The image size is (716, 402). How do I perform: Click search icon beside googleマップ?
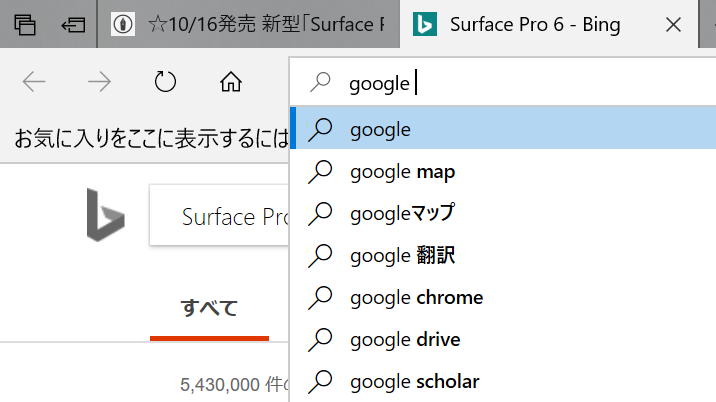pos(320,214)
